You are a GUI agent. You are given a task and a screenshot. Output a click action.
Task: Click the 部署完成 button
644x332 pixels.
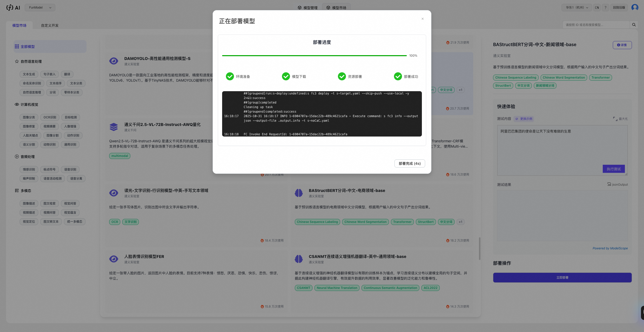tap(410, 163)
